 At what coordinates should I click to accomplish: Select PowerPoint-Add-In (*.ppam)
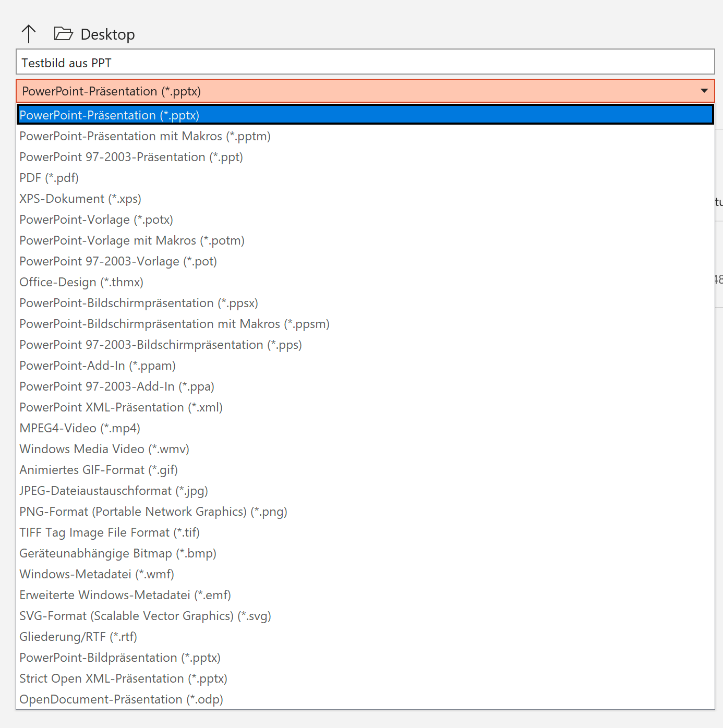[x=365, y=366]
